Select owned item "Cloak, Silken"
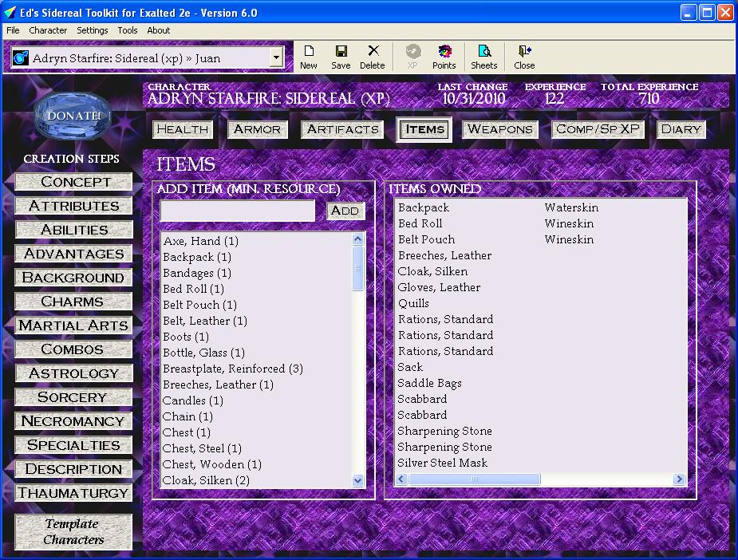 [433, 271]
